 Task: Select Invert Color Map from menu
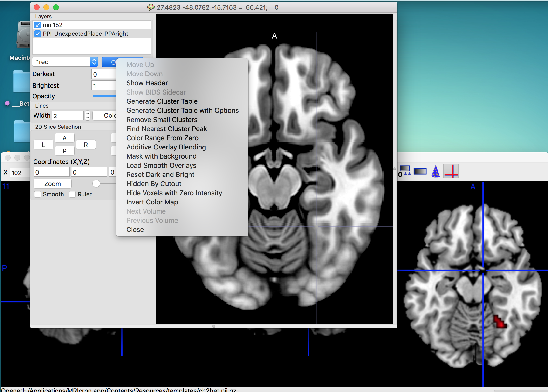[x=152, y=202]
